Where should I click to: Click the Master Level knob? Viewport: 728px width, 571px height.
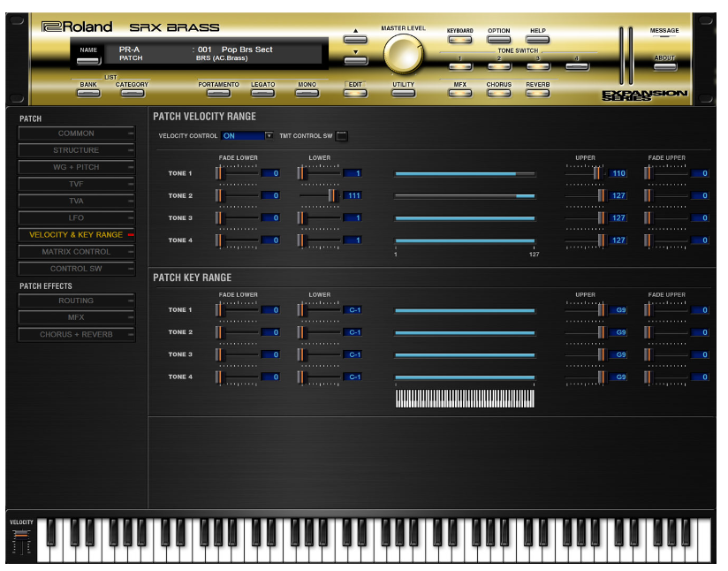pos(404,54)
